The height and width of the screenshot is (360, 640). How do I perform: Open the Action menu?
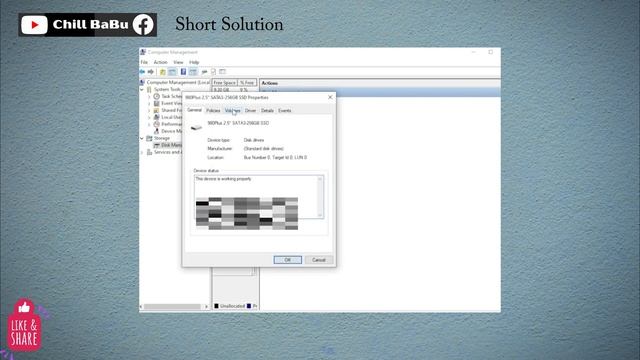tap(160, 62)
